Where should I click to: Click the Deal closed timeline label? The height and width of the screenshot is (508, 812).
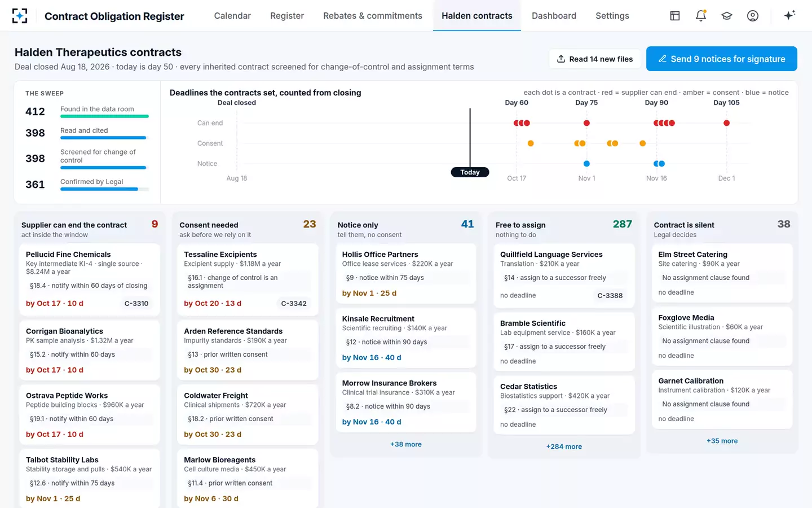[x=237, y=103]
